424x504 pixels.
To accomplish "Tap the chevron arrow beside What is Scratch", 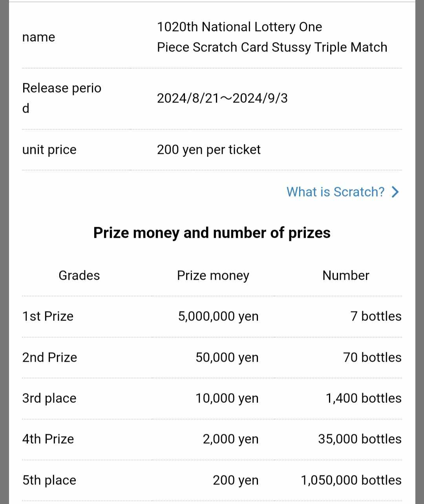I will 395,192.
